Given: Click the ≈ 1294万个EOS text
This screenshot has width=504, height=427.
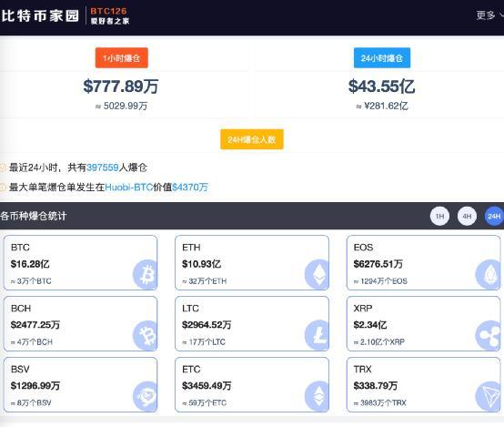Looking at the screenshot, I should 380,281.
